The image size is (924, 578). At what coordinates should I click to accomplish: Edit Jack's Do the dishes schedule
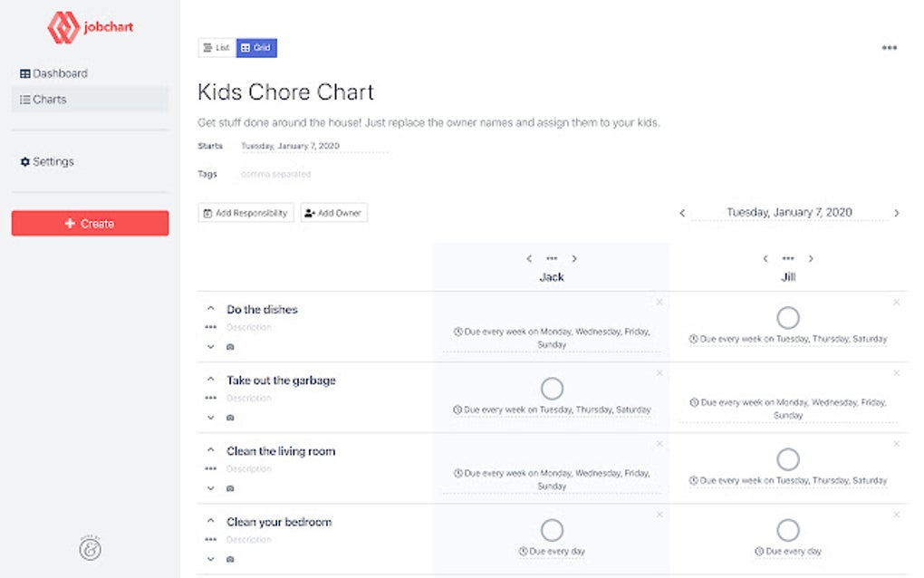point(552,338)
